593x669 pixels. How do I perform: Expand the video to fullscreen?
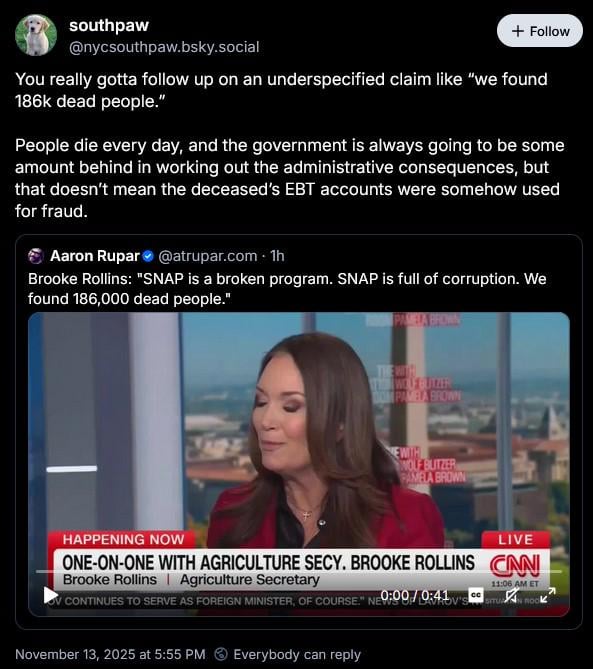[x=548, y=595]
